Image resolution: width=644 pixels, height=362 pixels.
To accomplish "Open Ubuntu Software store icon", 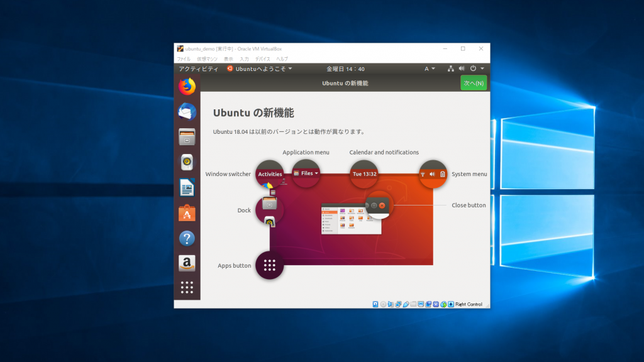I will (x=187, y=213).
